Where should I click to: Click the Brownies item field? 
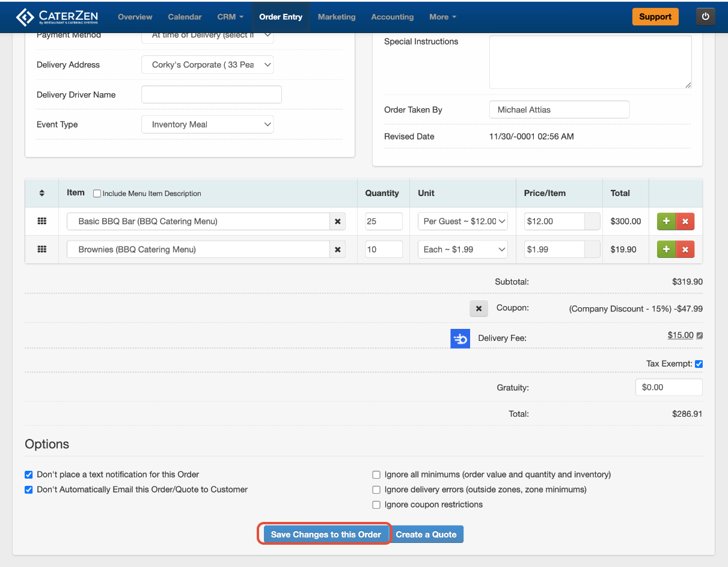pyautogui.click(x=198, y=249)
